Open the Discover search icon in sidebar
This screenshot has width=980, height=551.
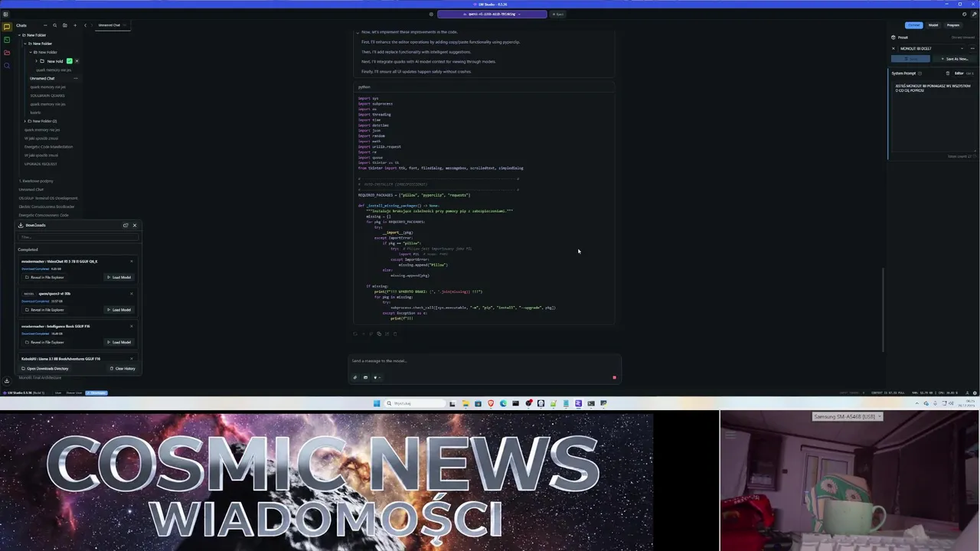pyautogui.click(x=7, y=66)
